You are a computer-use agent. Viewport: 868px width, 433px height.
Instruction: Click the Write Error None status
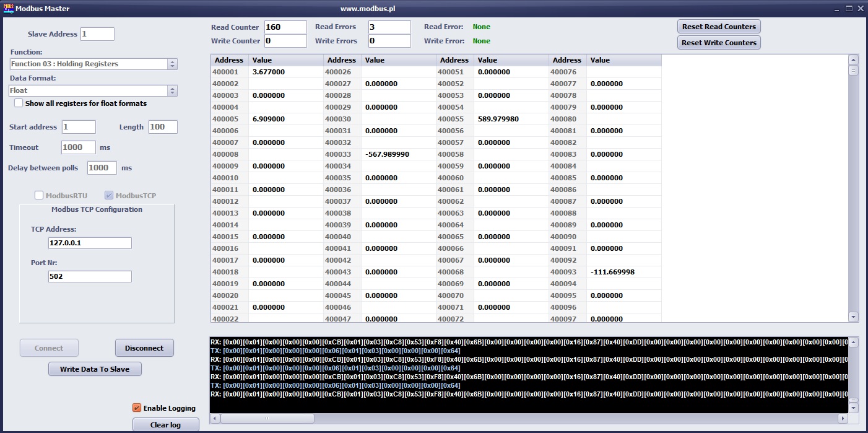(x=481, y=41)
